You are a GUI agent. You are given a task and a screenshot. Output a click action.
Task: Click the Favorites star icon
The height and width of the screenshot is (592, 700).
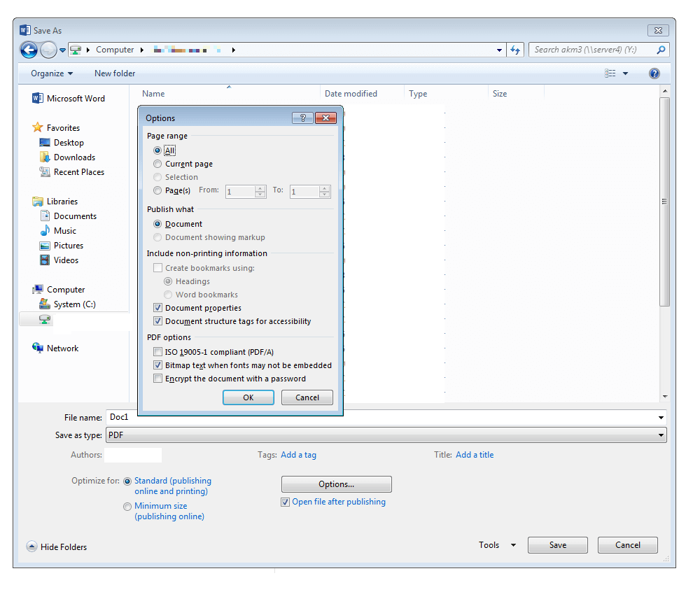pos(38,127)
